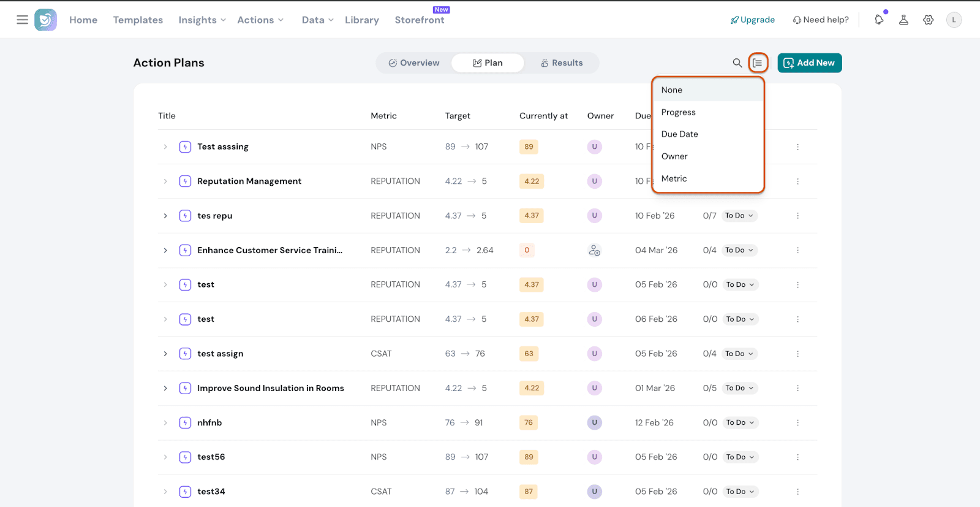Switch to the Overview tab
Image resolution: width=980 pixels, height=507 pixels.
pos(414,63)
